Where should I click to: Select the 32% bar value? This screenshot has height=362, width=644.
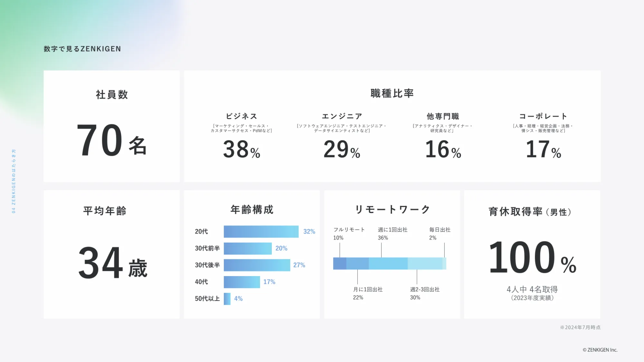click(x=309, y=232)
